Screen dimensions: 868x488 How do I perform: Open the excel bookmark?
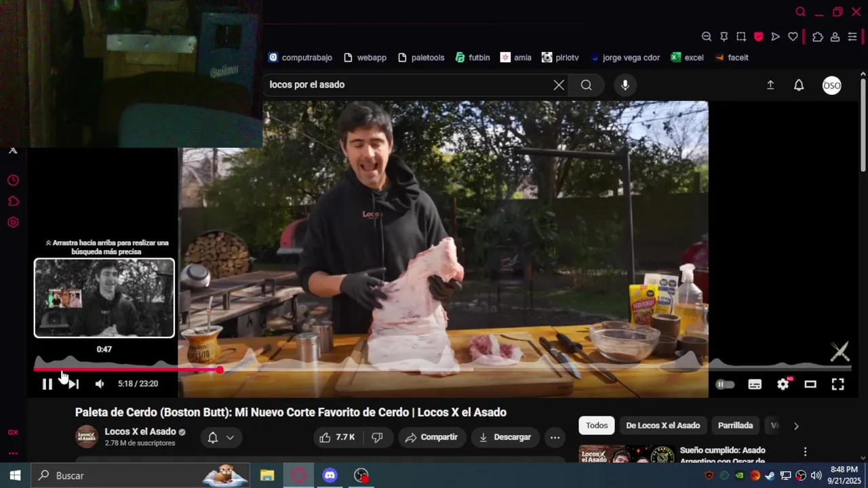[687, 58]
